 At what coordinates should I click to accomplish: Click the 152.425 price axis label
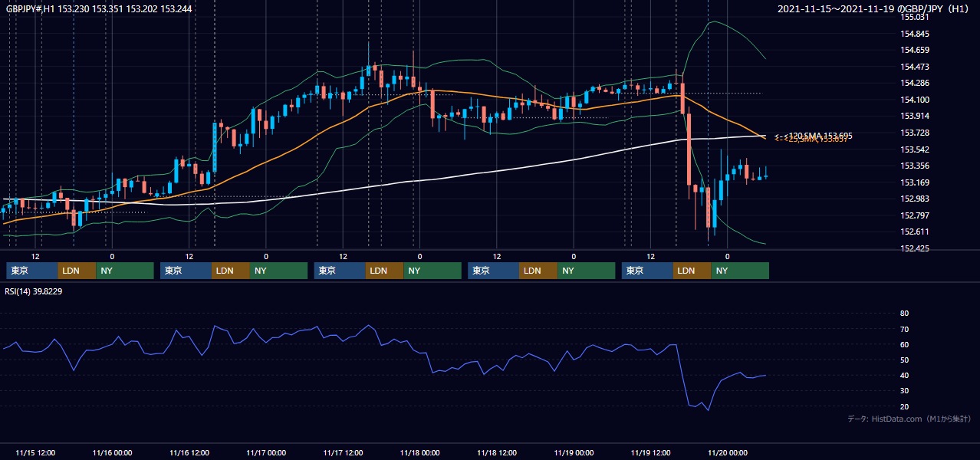click(x=915, y=248)
